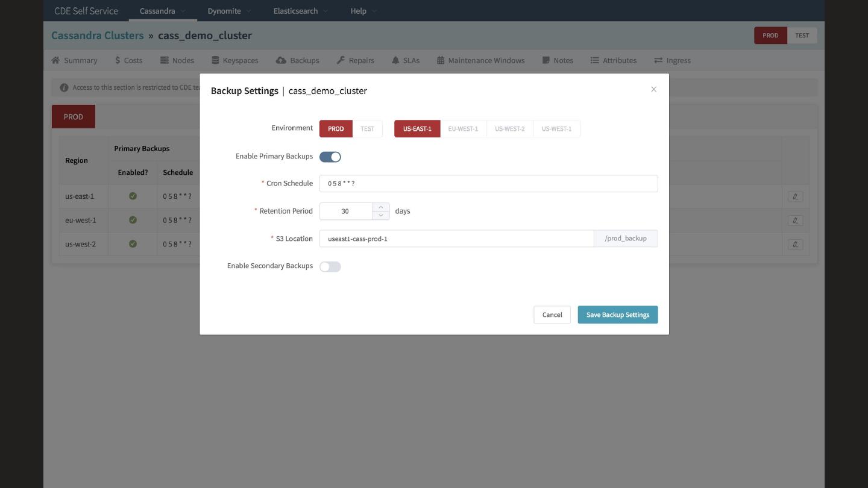Click the /prod_backup suffix label
Screen dimensions: 868x488
point(626,239)
